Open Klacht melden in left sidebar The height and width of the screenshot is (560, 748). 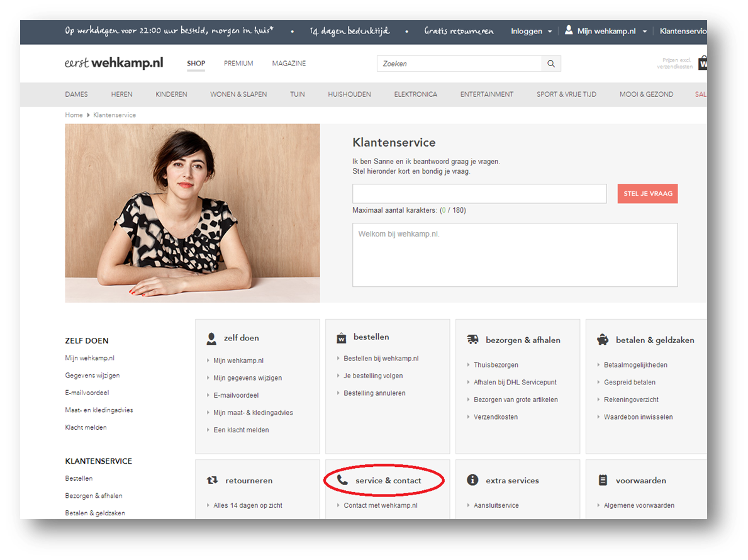point(86,427)
